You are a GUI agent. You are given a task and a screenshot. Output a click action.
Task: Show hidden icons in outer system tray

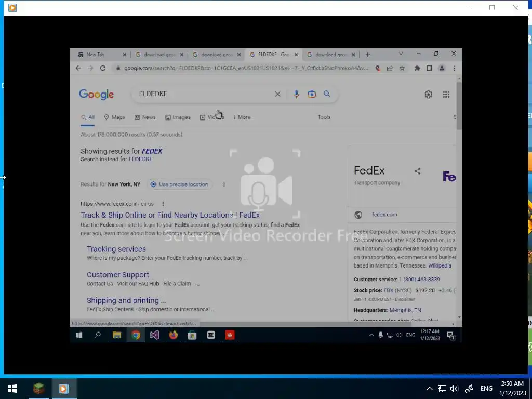point(430,389)
